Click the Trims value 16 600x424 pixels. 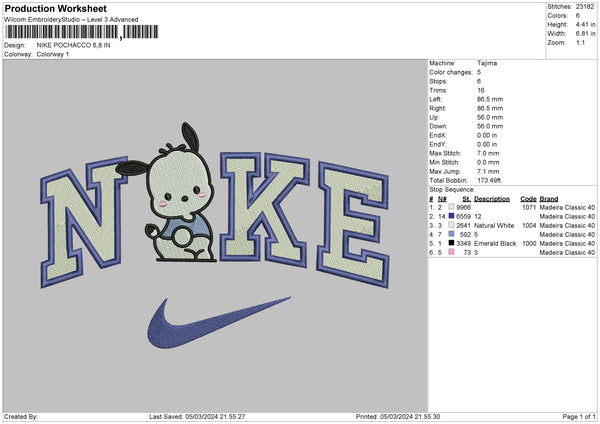(x=481, y=90)
